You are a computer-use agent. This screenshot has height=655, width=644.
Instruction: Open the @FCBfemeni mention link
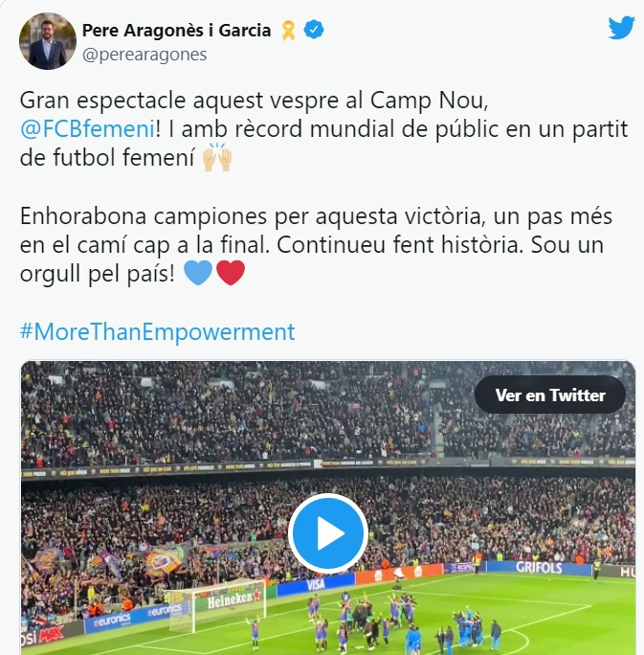[x=88, y=128]
